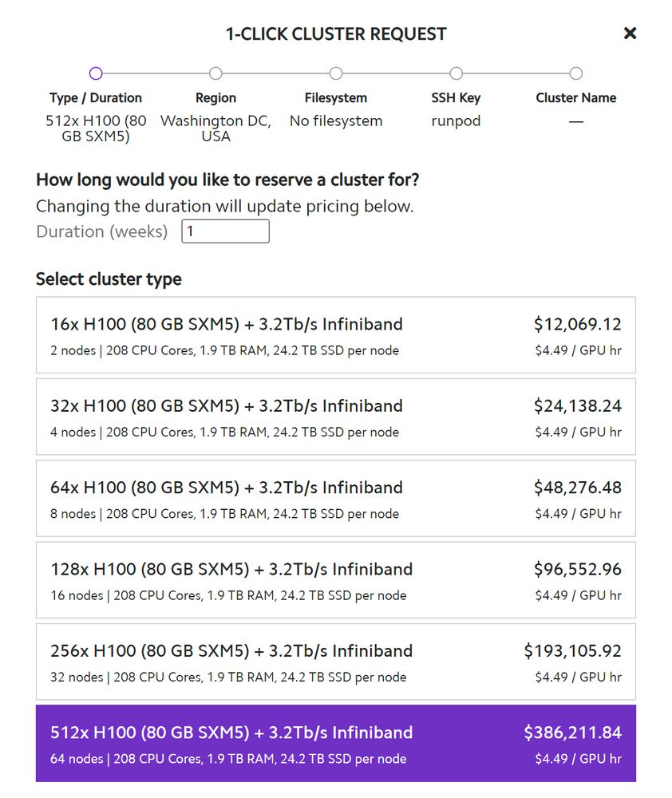Click the SSH Key step circle
The image size is (672, 798).
pos(456,73)
